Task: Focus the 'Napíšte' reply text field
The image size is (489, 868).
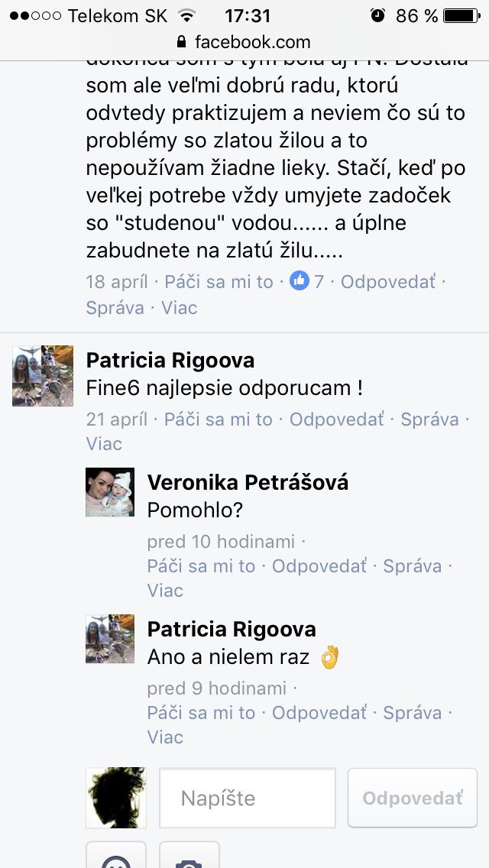Action: (248, 798)
